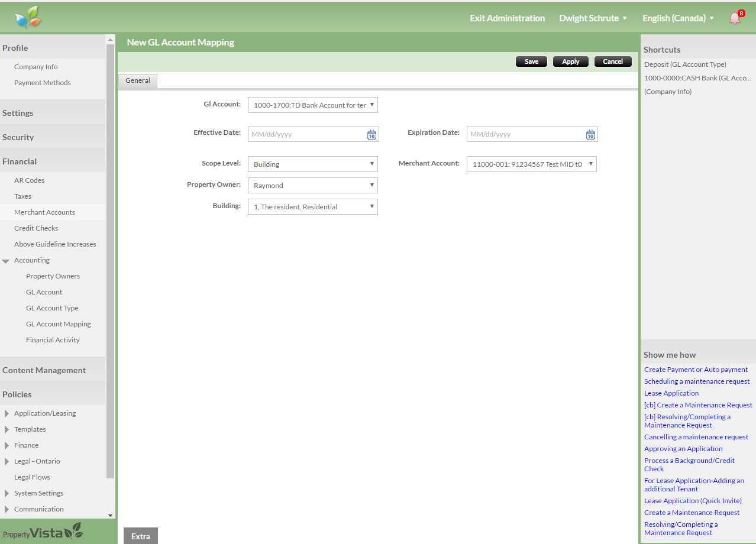The height and width of the screenshot is (544, 756).
Task: Open the Effective Date calendar picker
Action: (371, 134)
